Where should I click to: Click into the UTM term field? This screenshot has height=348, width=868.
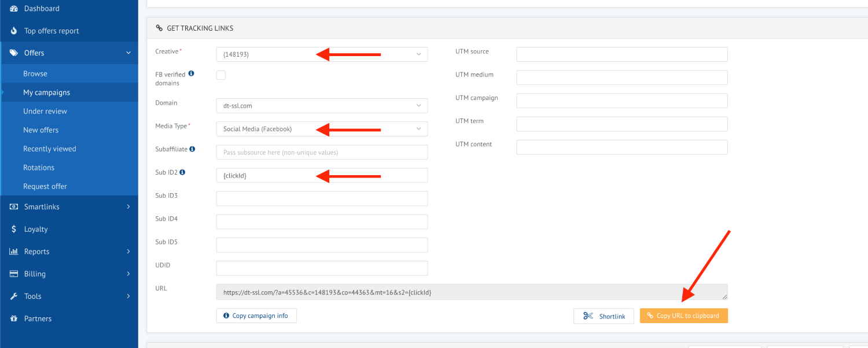click(622, 124)
